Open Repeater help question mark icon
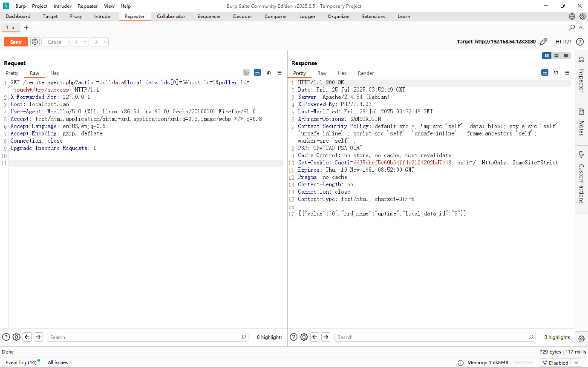This screenshot has height=368, width=588. click(x=580, y=42)
